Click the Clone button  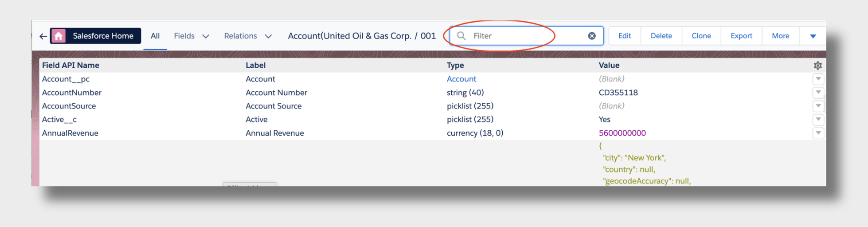701,36
